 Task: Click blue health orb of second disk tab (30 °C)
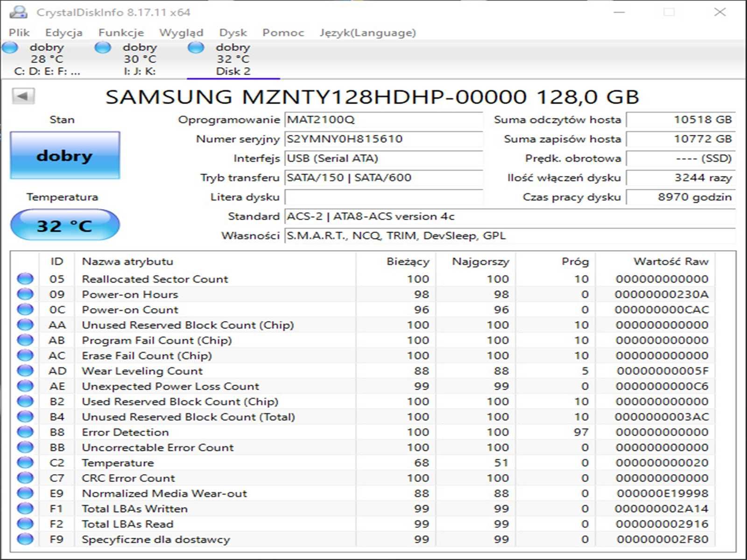(103, 47)
